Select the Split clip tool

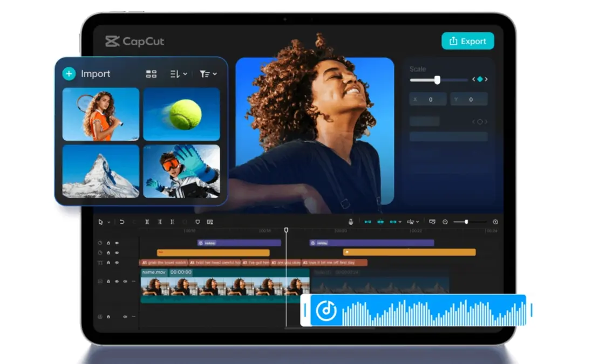pyautogui.click(x=147, y=222)
